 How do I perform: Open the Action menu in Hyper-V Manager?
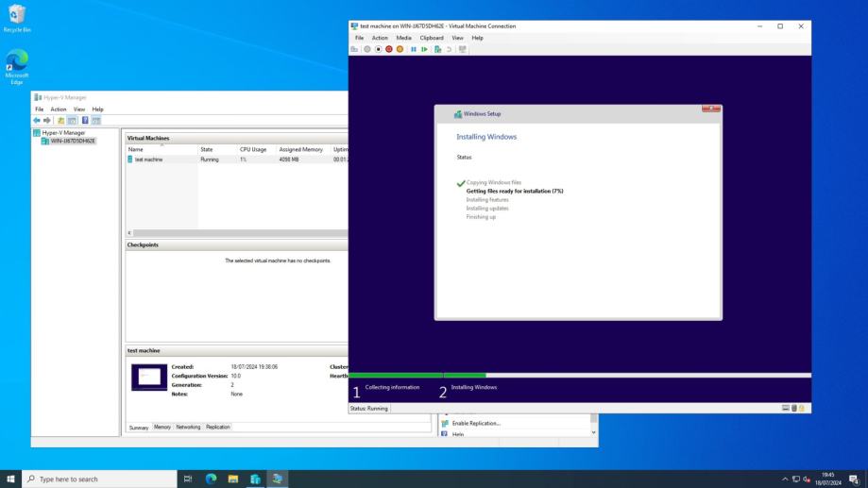point(58,109)
